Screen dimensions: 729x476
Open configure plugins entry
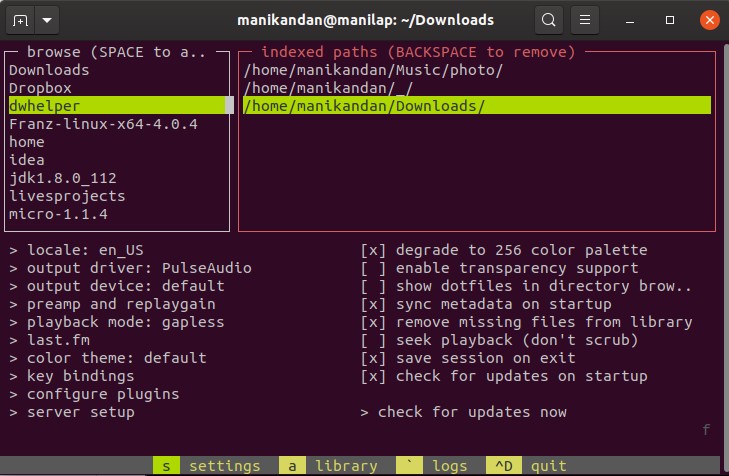(94, 395)
